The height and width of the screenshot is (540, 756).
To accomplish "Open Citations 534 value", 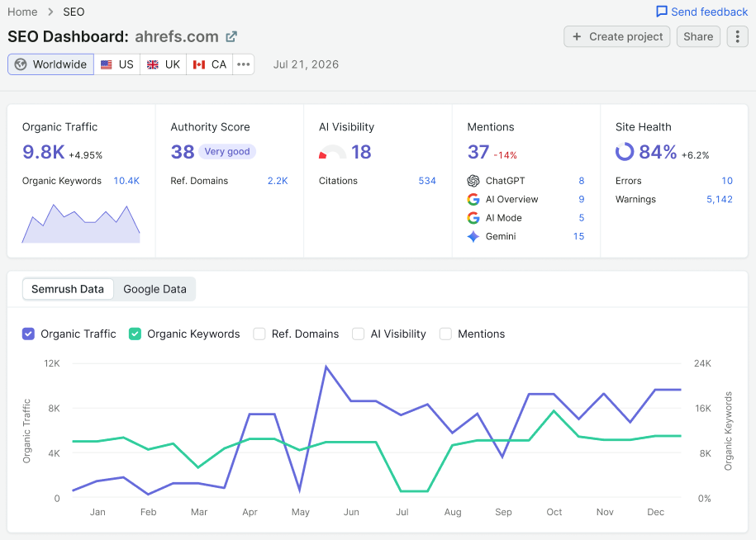I will pos(427,181).
